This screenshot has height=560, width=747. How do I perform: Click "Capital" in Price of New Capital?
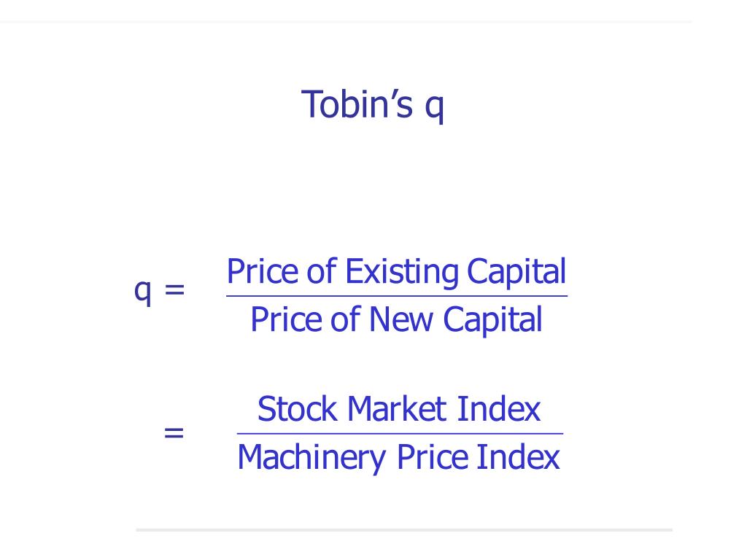pos(492,321)
